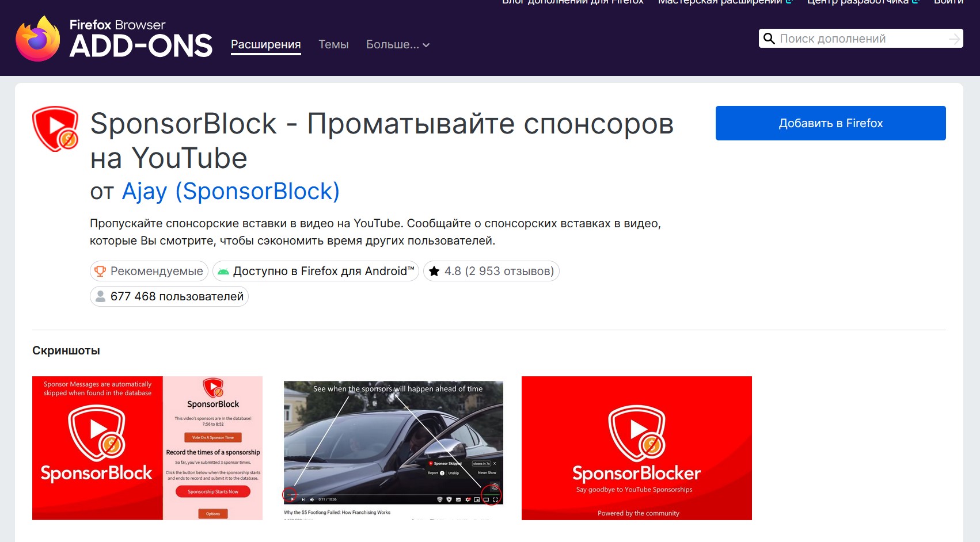The width and height of the screenshot is (980, 542).
Task: Open author link Ajay (SponsorBlock)
Action: coord(231,191)
